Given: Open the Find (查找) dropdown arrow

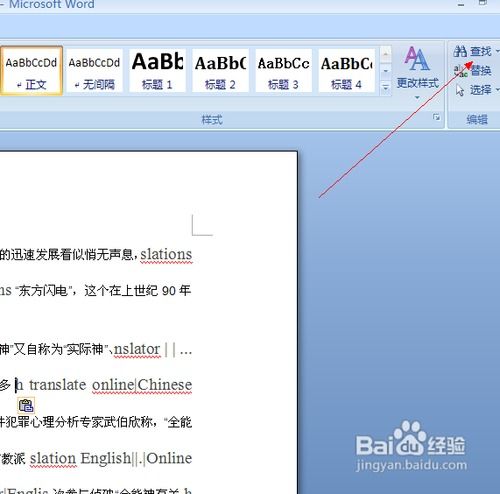Looking at the screenshot, I should [x=497, y=51].
